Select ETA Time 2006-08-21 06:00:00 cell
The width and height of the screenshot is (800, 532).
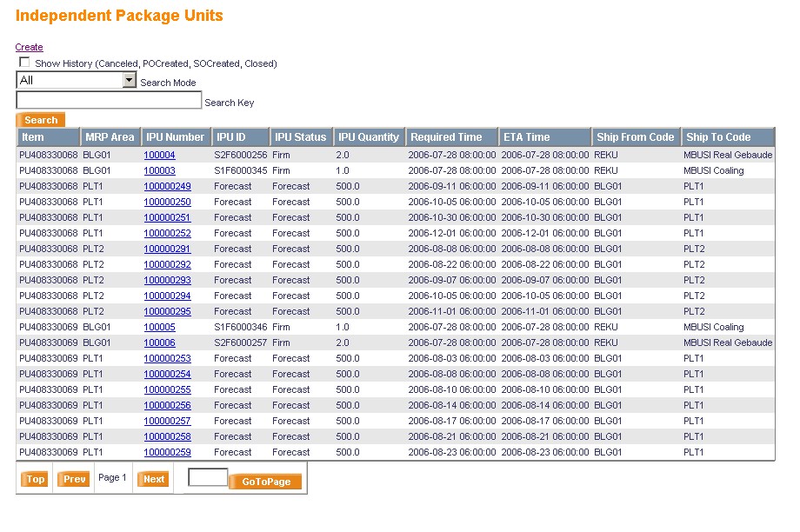pyautogui.click(x=545, y=436)
